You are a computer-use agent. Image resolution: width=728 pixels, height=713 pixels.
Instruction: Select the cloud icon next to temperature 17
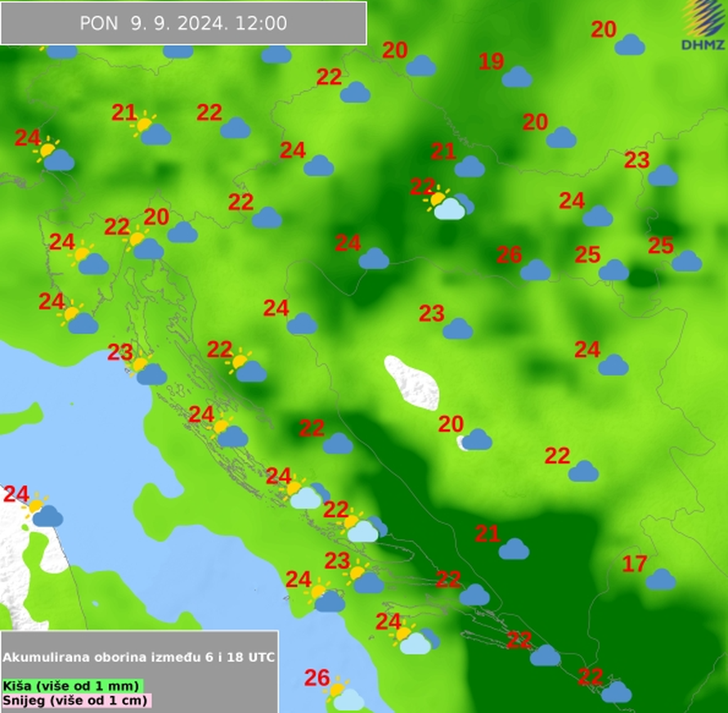660,579
